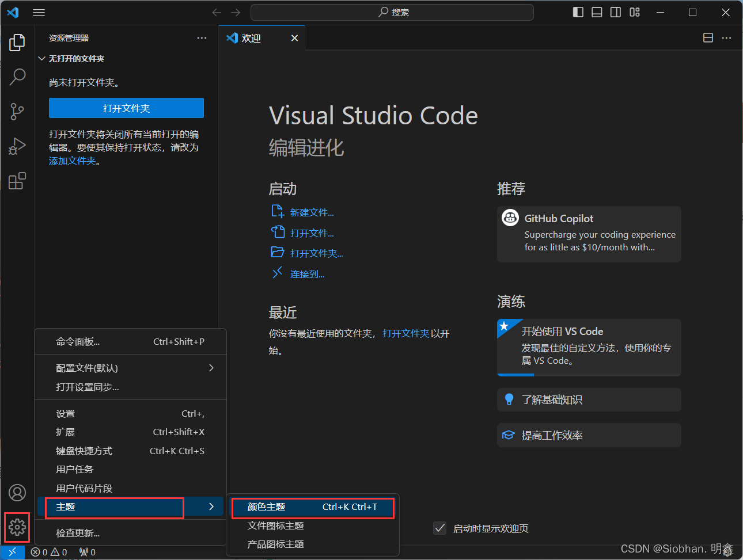Click the remote window status bar icon

pos(12,552)
